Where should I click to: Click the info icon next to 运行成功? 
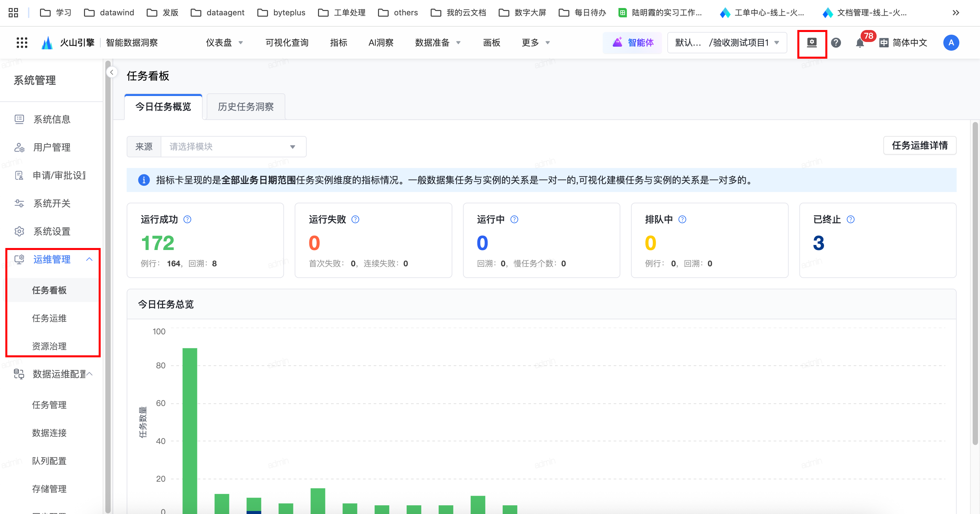coord(187,220)
